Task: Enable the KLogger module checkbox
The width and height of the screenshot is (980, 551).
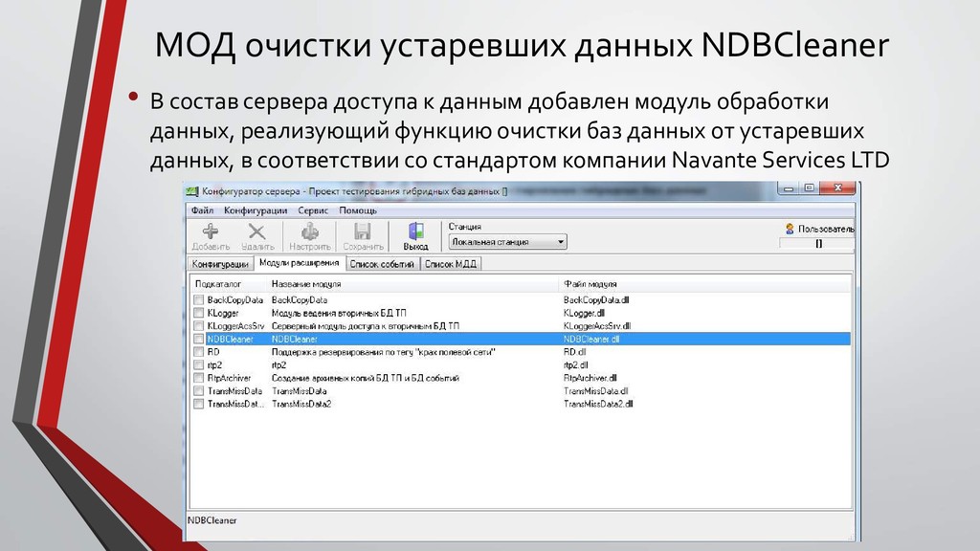Action: [x=199, y=313]
